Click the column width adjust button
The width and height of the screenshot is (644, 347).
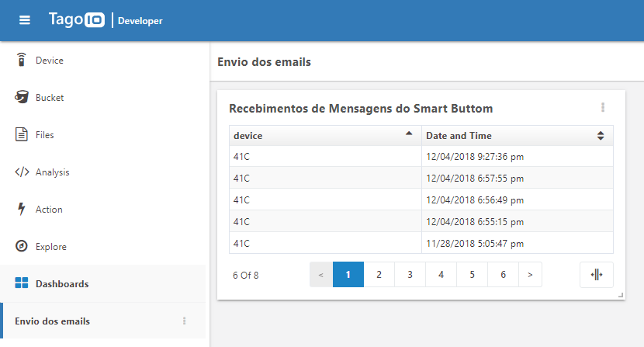point(597,275)
